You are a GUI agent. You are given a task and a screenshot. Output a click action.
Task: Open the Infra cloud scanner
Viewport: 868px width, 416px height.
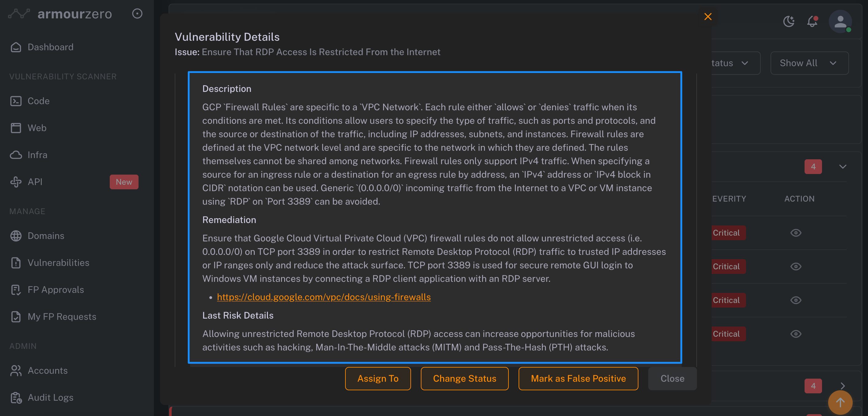[x=37, y=155]
